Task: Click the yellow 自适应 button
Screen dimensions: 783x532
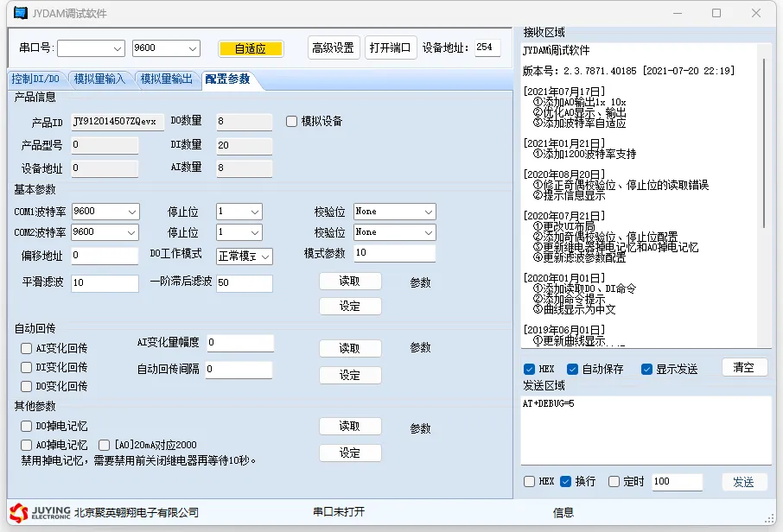Action: (x=251, y=48)
